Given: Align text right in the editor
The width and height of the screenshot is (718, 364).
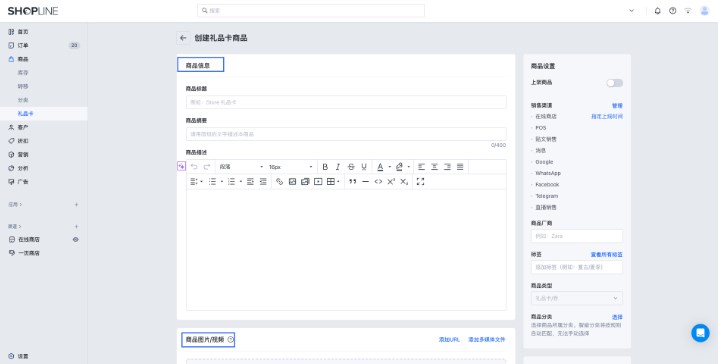Looking at the screenshot, I should pyautogui.click(x=447, y=167).
